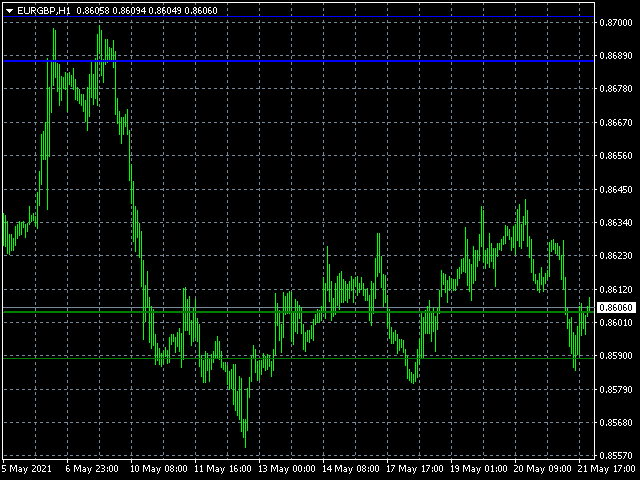Click the 0.86560 price scale label
This screenshot has height=480, width=640.
[616, 156]
